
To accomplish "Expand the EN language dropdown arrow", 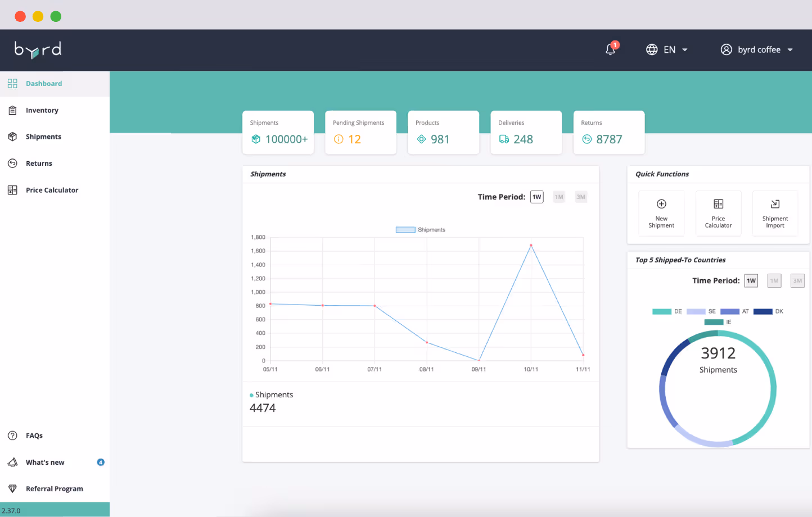I will pyautogui.click(x=685, y=49).
